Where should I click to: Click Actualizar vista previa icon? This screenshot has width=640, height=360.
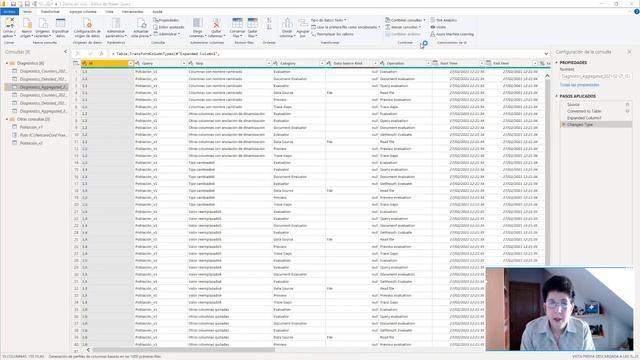point(141,23)
